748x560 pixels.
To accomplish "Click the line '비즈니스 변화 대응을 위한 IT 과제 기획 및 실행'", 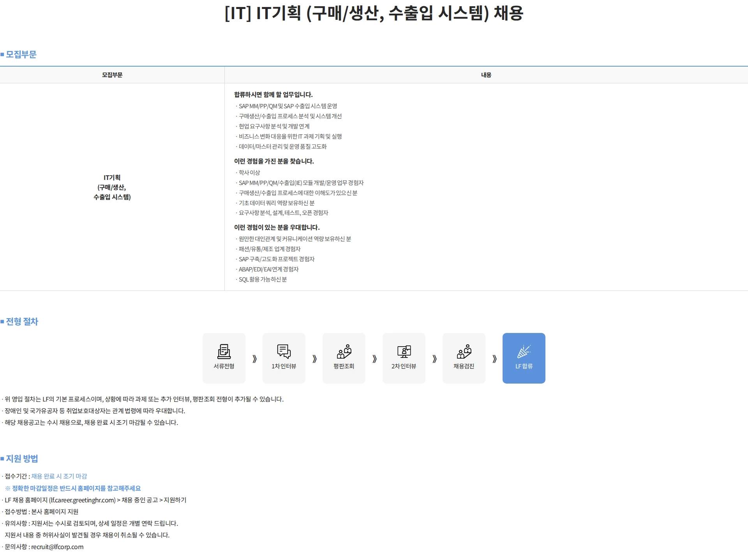I will tap(290, 136).
